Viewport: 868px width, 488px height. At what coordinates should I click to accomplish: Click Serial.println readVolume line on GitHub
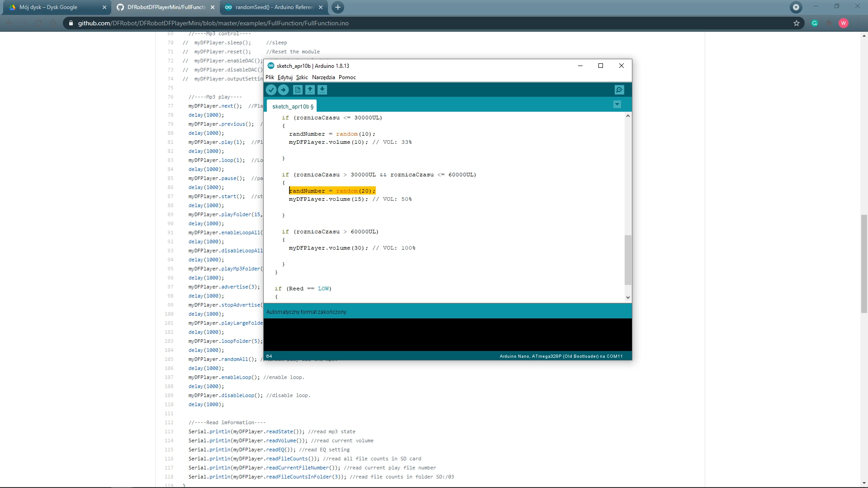[x=281, y=441]
